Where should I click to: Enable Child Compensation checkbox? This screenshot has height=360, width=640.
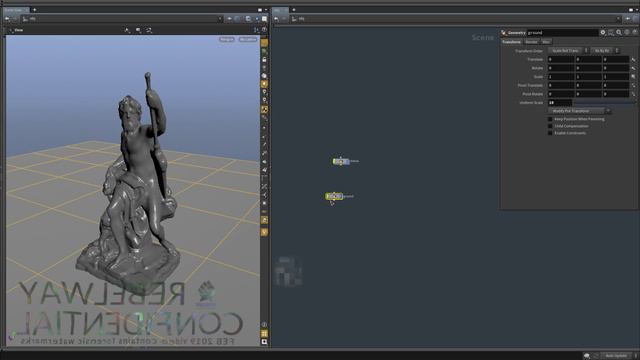(x=550, y=126)
